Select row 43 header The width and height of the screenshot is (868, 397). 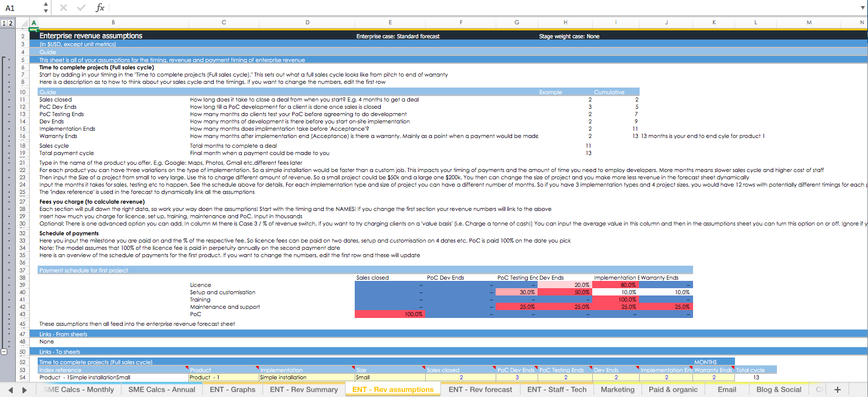22,314
